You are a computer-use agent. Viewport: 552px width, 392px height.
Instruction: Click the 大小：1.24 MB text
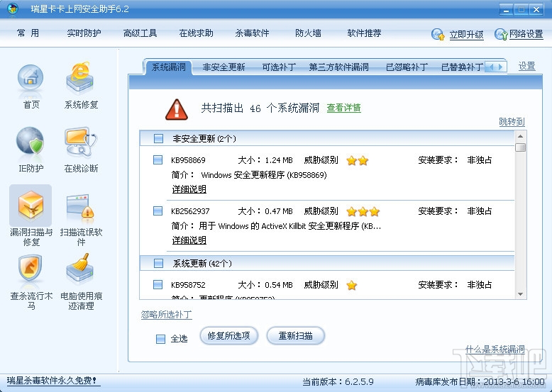[265, 160]
